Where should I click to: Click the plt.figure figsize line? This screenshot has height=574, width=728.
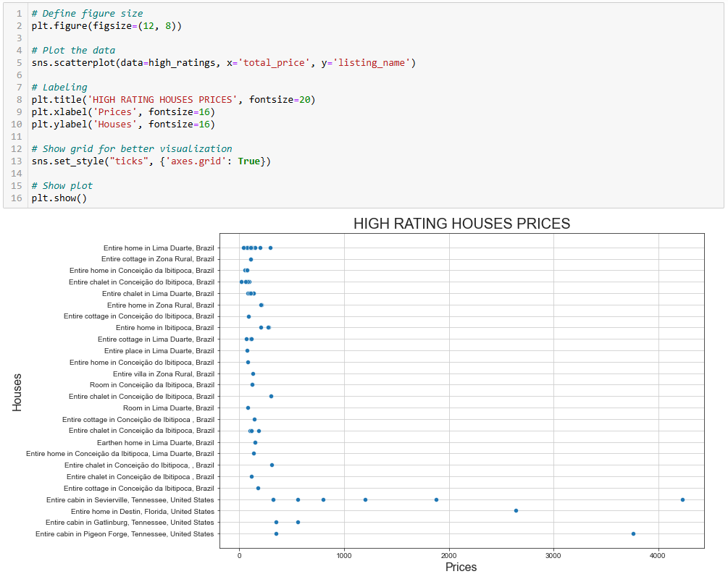click(106, 26)
